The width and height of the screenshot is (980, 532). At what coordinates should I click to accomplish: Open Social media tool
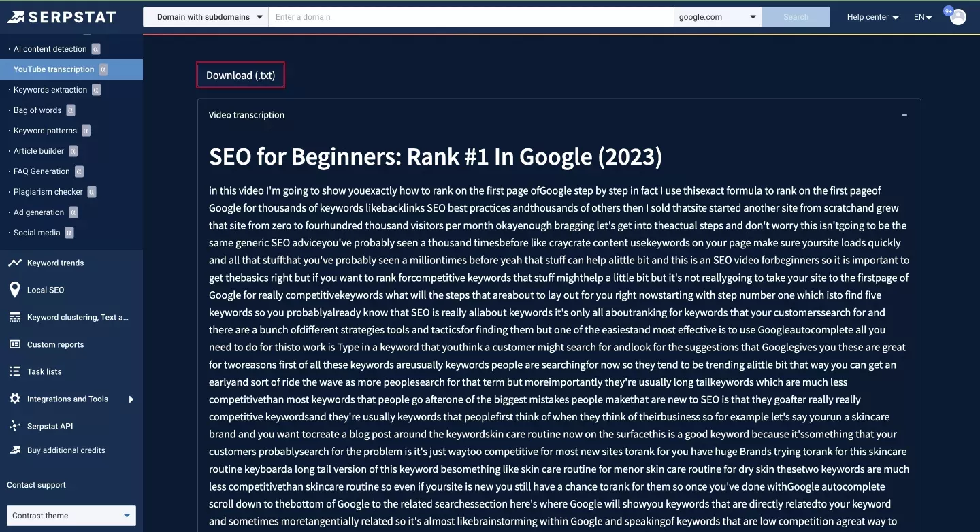point(37,233)
